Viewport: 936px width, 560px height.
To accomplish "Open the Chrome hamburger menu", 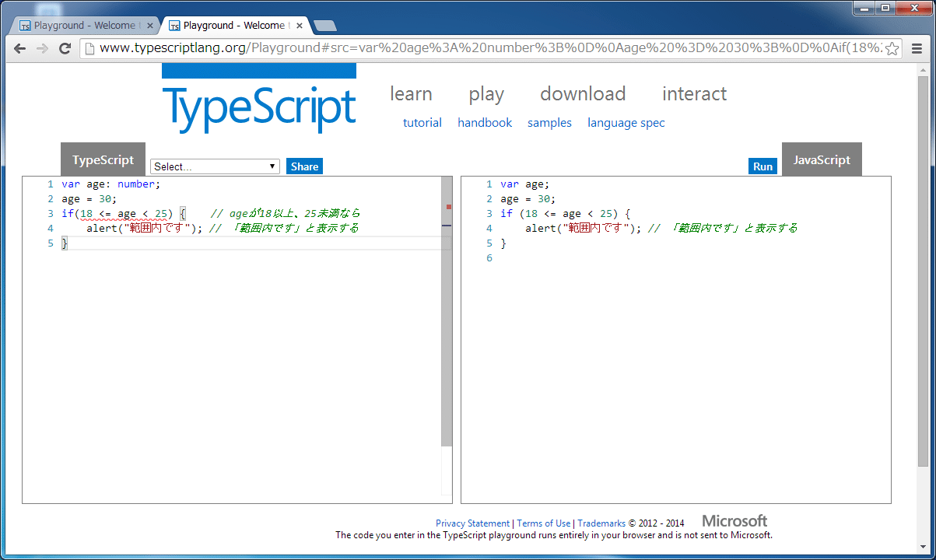I will pos(917,48).
